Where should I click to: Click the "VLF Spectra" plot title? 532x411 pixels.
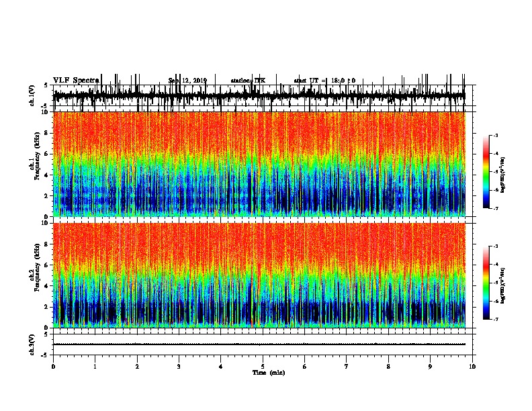point(76,81)
